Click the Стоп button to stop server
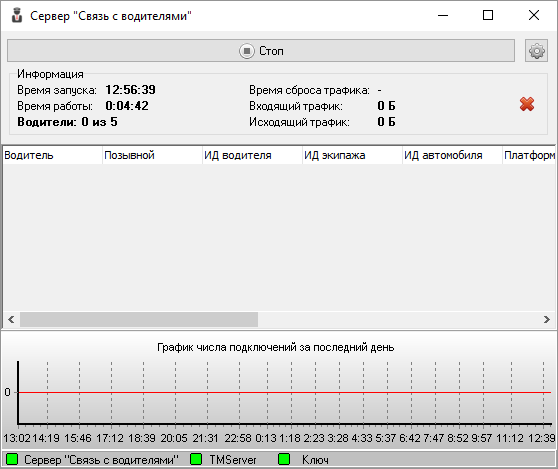 (x=261, y=51)
